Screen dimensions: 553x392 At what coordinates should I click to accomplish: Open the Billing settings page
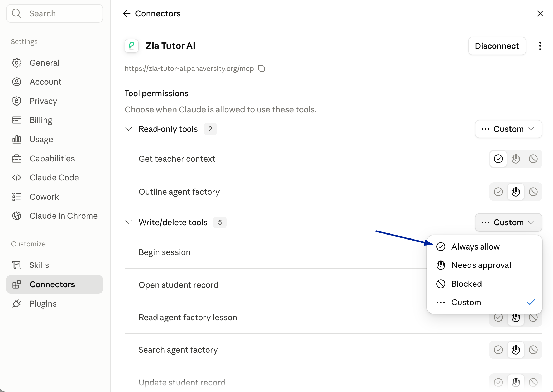[55, 120]
